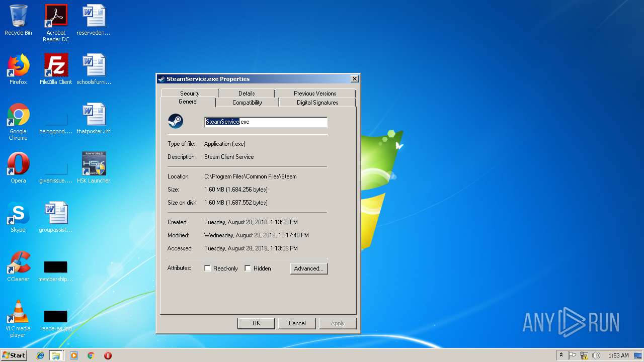Open the groupassist Word document icon

pyautogui.click(x=56, y=217)
